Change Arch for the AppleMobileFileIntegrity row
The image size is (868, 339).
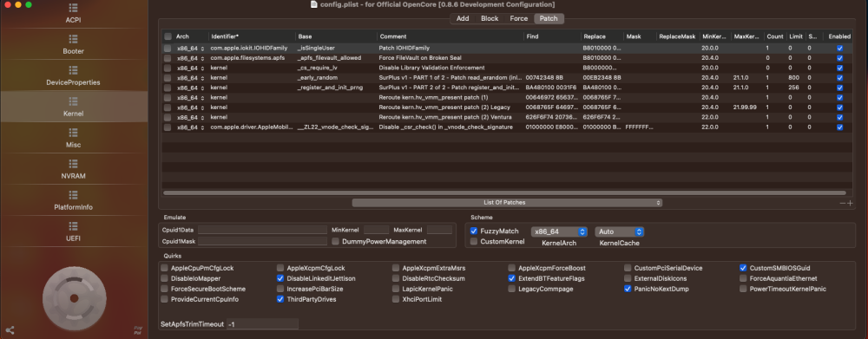tap(190, 127)
